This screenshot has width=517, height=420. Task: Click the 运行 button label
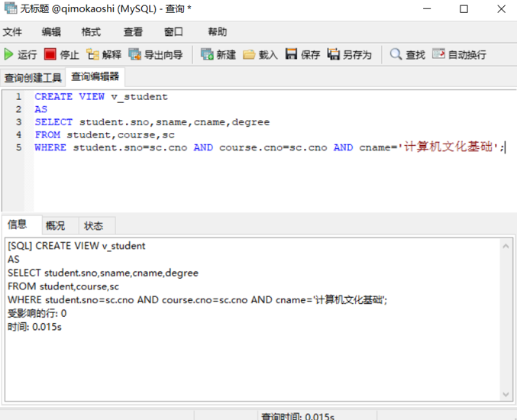(x=27, y=55)
